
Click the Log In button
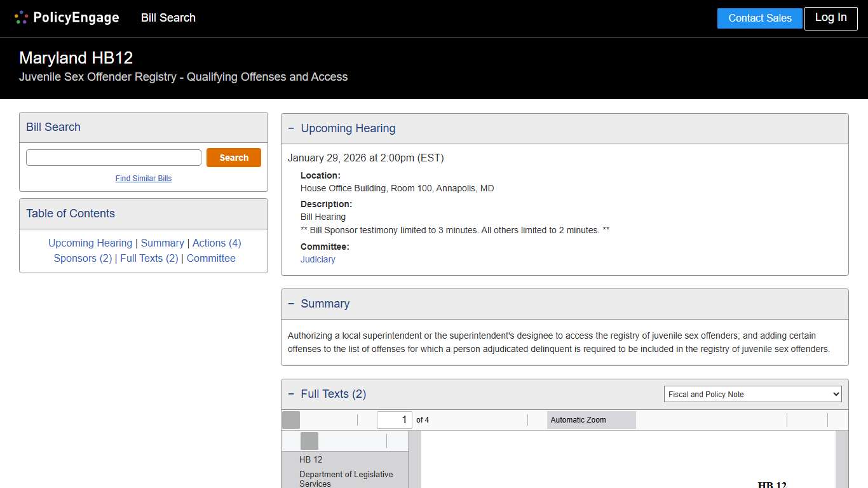coord(831,18)
